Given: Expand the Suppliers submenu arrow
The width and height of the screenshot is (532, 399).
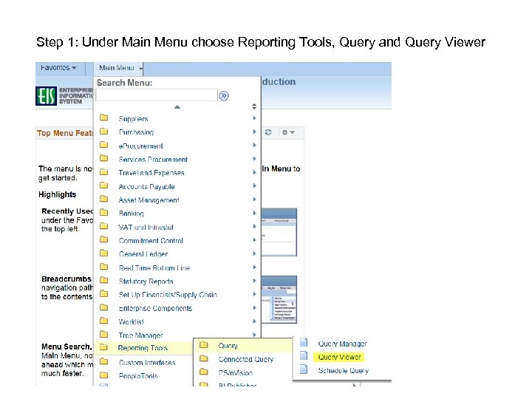Looking at the screenshot, I should pos(254,118).
